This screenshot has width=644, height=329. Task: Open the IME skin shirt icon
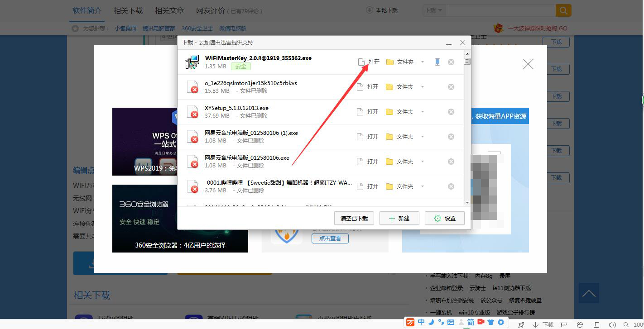(x=491, y=322)
